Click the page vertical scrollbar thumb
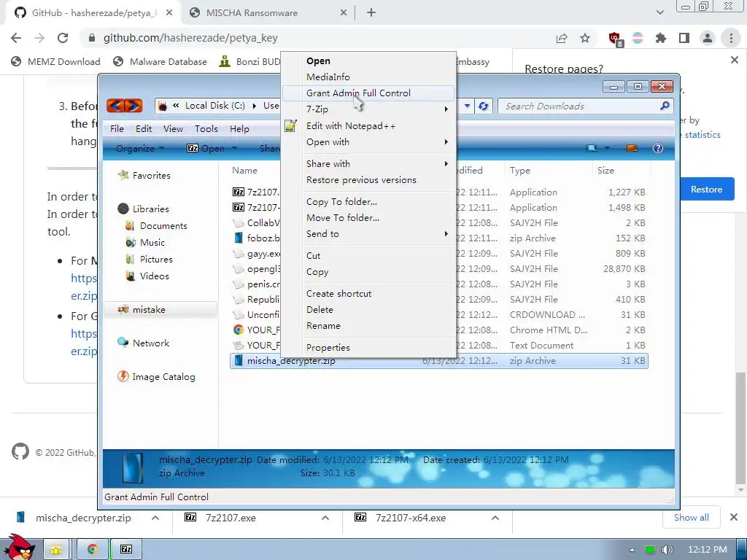The width and height of the screenshot is (747, 560). (741, 428)
